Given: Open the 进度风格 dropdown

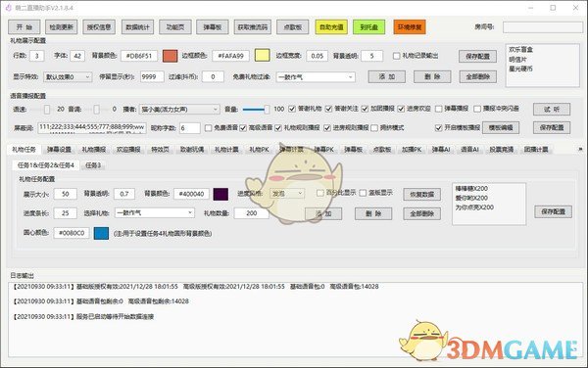Looking at the screenshot, I should (287, 194).
